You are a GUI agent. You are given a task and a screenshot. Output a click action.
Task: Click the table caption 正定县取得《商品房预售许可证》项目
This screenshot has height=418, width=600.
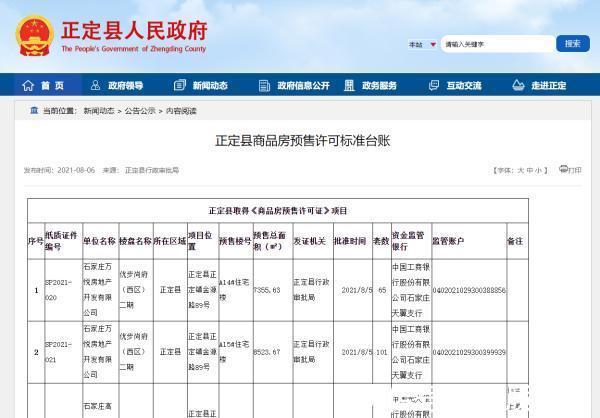278,211
